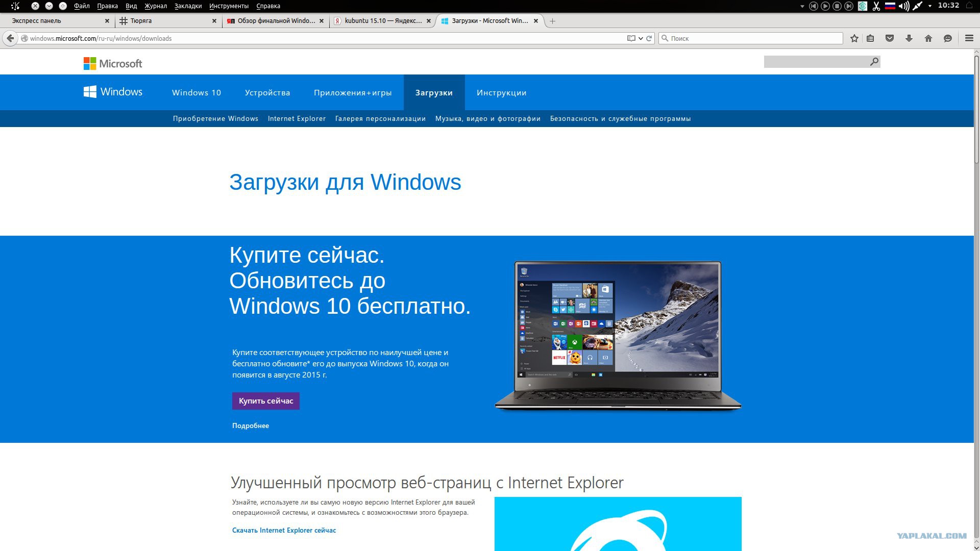
Task: Go to Музыка, видео и фотографии link
Action: click(488, 118)
